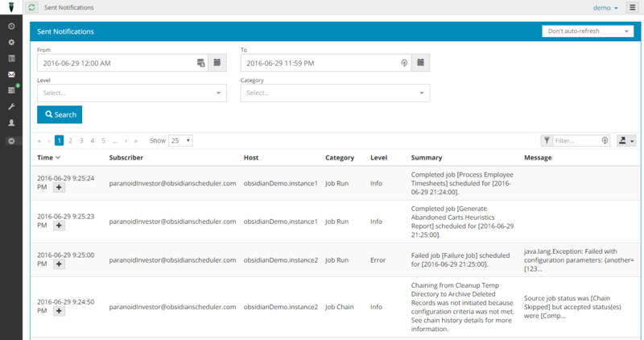Open the export dropdown button
This screenshot has height=340, width=644.
[626, 141]
